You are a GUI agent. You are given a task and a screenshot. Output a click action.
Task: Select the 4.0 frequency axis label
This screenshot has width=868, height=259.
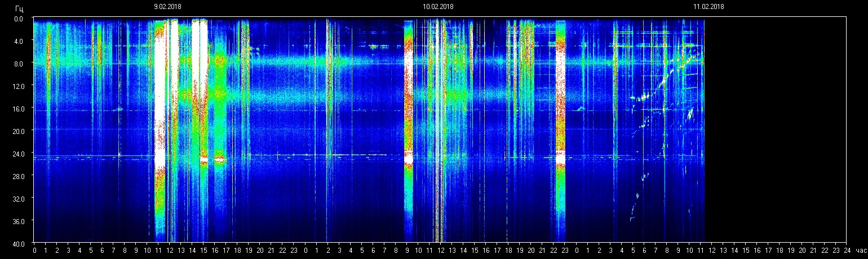coord(19,41)
